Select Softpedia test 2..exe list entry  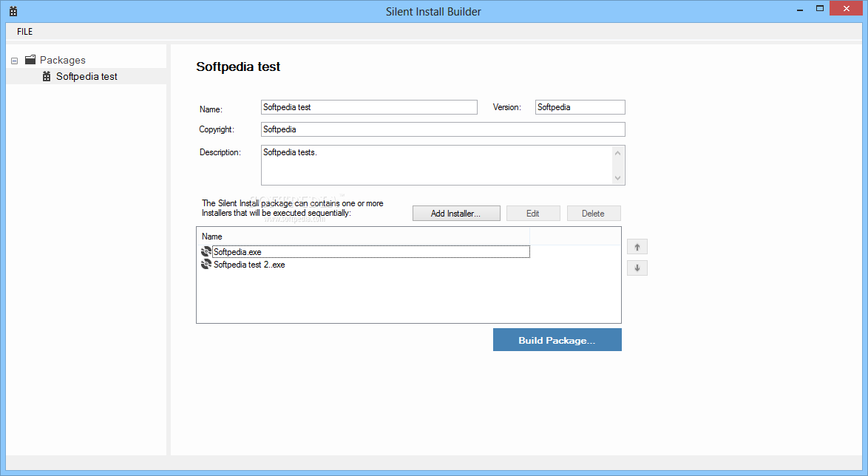point(249,265)
